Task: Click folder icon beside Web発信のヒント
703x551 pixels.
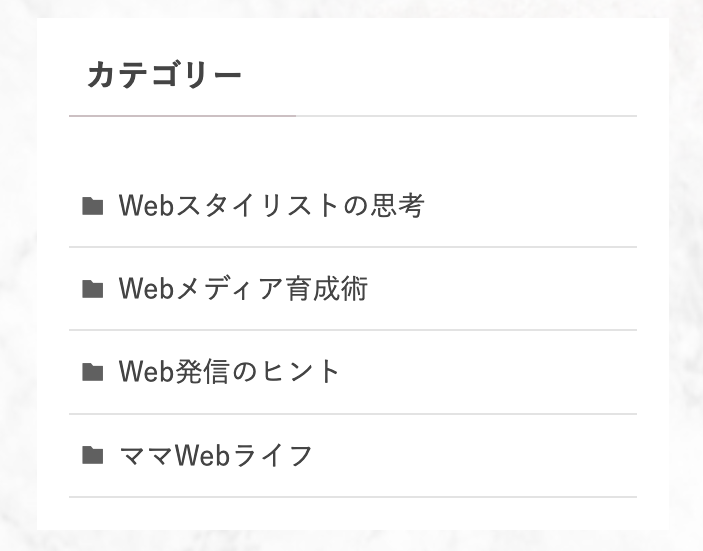Action: pos(93,372)
